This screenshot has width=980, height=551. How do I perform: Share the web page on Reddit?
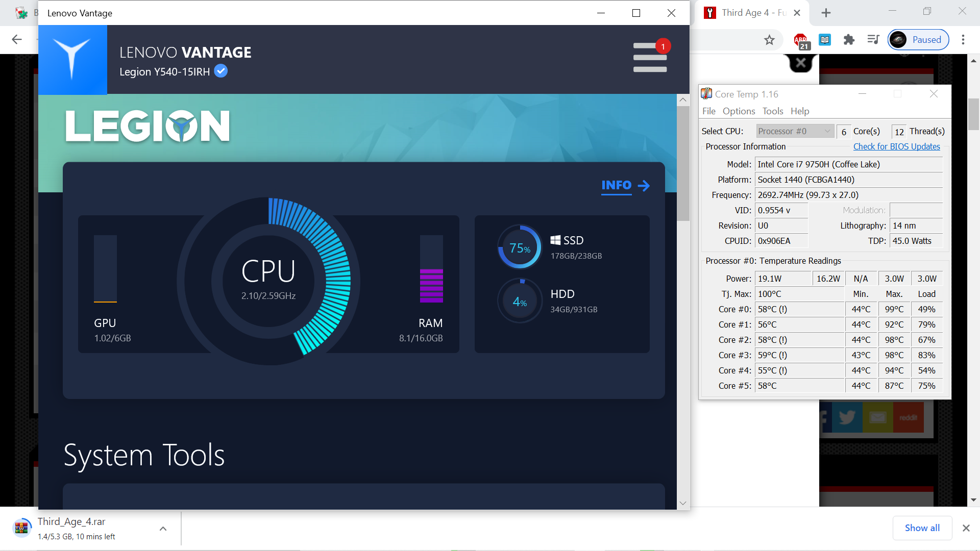tap(908, 417)
